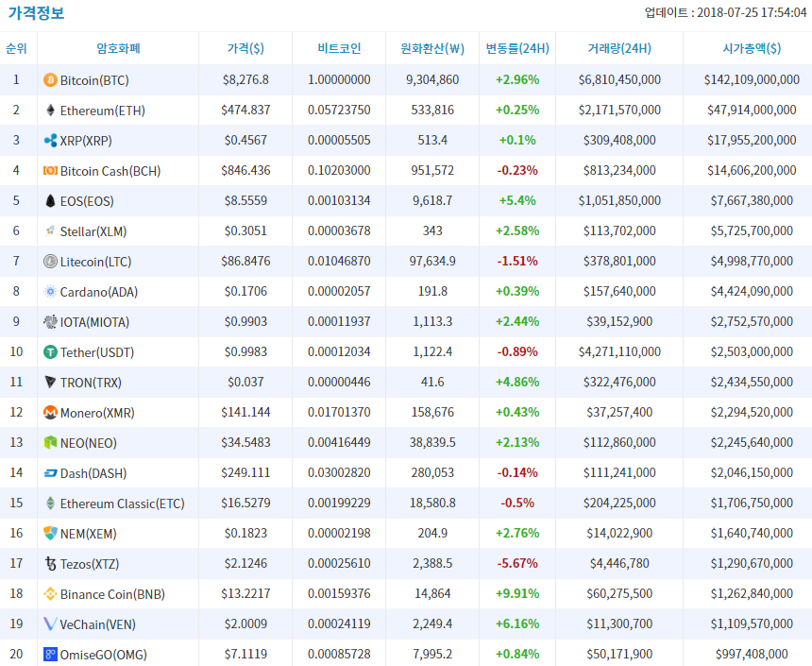Open the Stellar(XLM) coin name
Viewport: 812px width, 666px height.
93,231
